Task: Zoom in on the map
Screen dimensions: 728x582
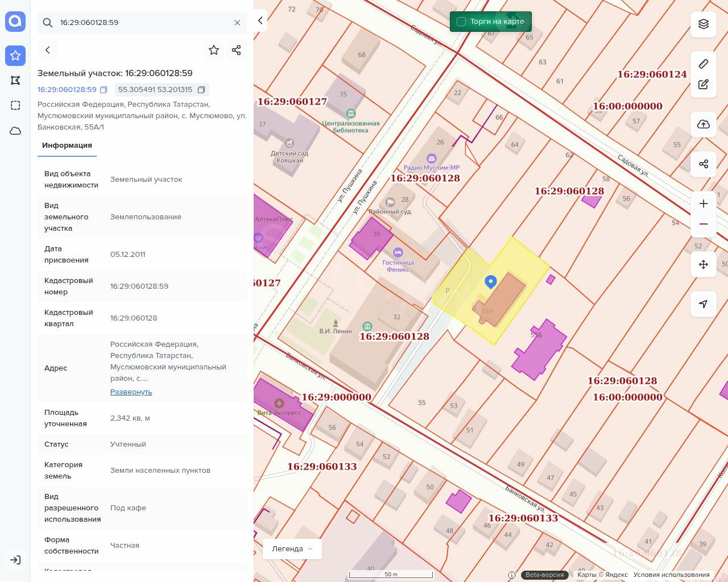Action: pyautogui.click(x=704, y=203)
